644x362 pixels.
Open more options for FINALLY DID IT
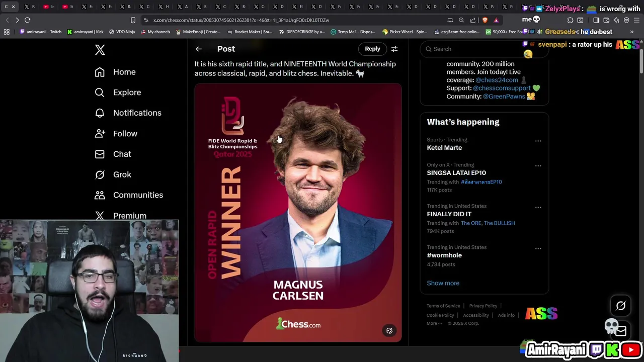point(538,207)
